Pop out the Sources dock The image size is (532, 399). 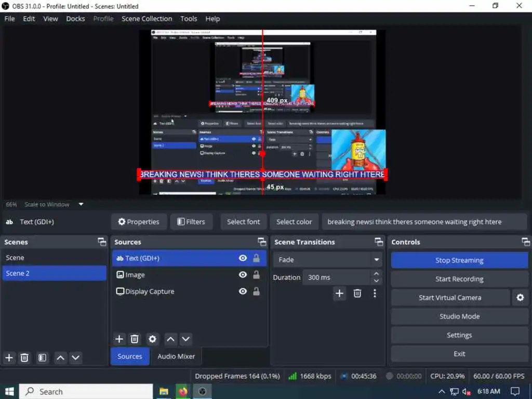coord(262,242)
